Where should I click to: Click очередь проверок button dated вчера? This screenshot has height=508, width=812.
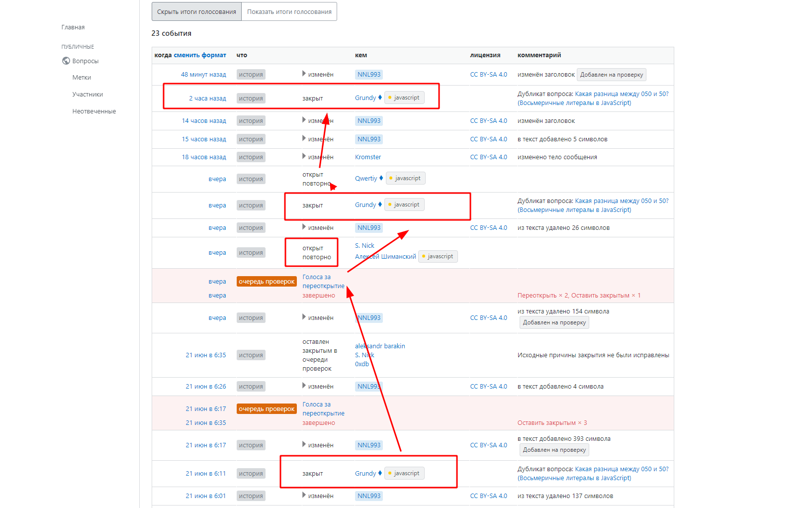[x=267, y=282]
